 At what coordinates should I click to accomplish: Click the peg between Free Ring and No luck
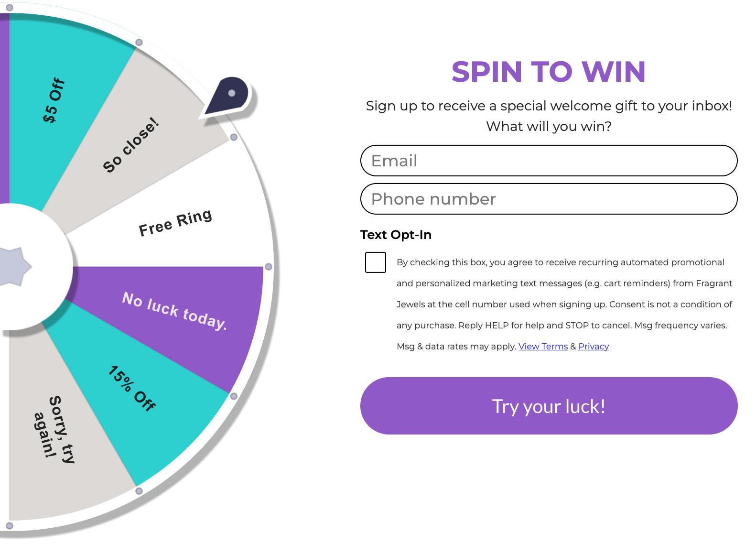coord(269,267)
